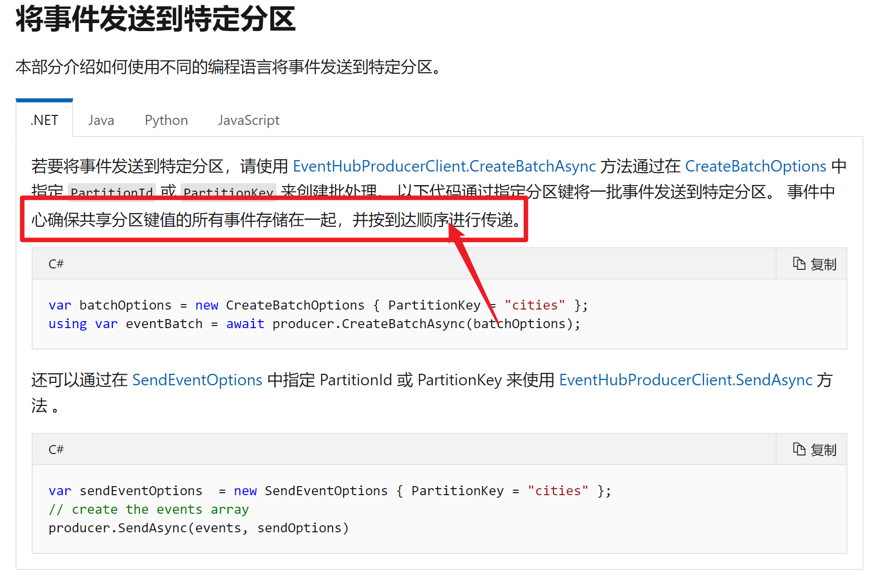Click the "var sendEventOptions" code line
The width and height of the screenshot is (880, 588).
(x=330, y=491)
